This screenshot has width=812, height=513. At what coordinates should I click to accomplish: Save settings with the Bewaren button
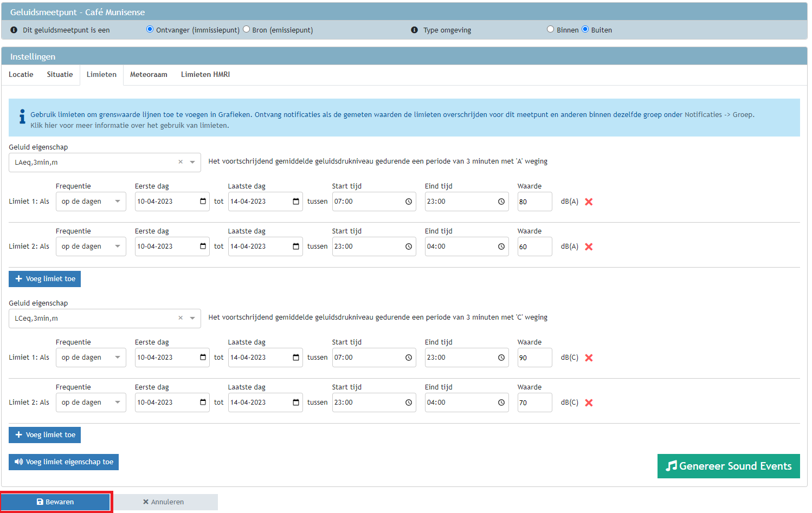(55, 502)
